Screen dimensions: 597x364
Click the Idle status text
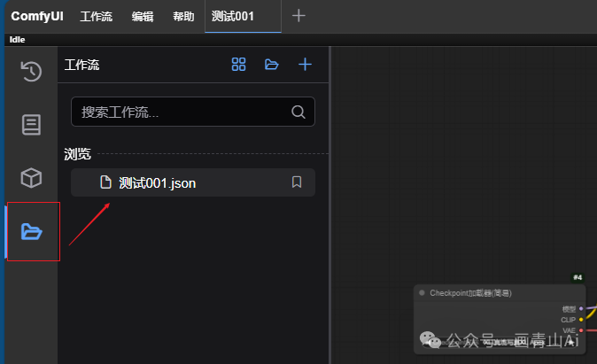coord(17,40)
